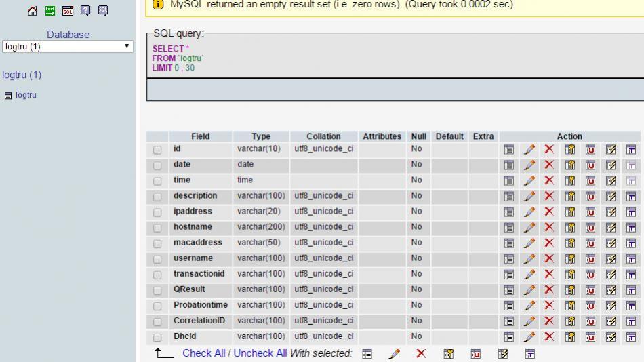Open the Database dropdown showing logtru (1)
The width and height of the screenshot is (644, 362).
pos(68,46)
